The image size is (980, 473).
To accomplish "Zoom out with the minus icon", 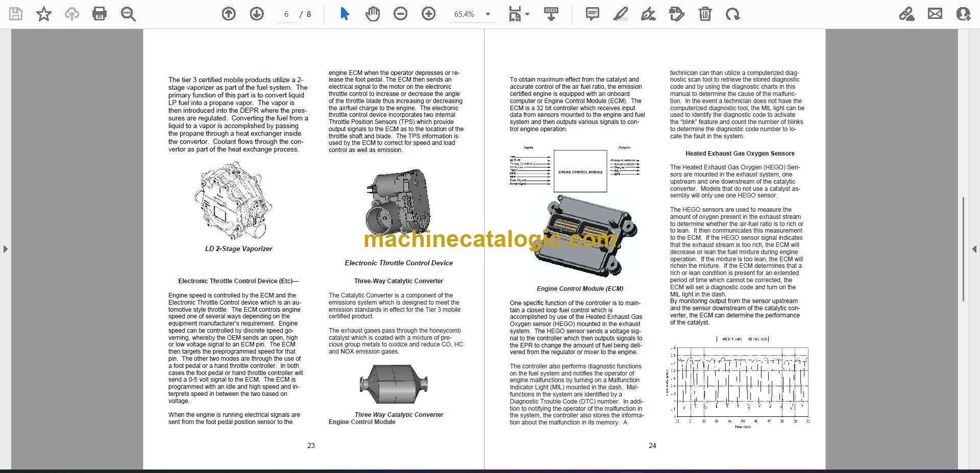I will coord(401,14).
